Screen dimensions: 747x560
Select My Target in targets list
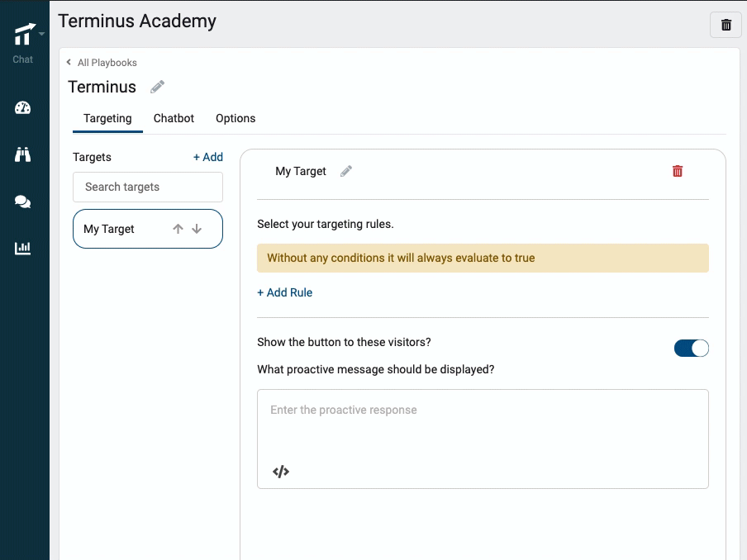[x=148, y=229]
